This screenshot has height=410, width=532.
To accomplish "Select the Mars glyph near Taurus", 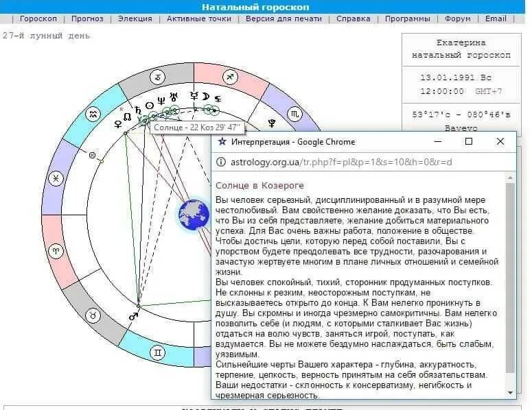I will point(134,317).
